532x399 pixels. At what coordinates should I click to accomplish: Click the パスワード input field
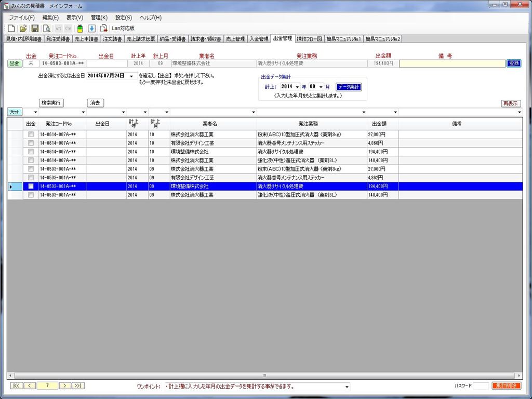click(481, 386)
